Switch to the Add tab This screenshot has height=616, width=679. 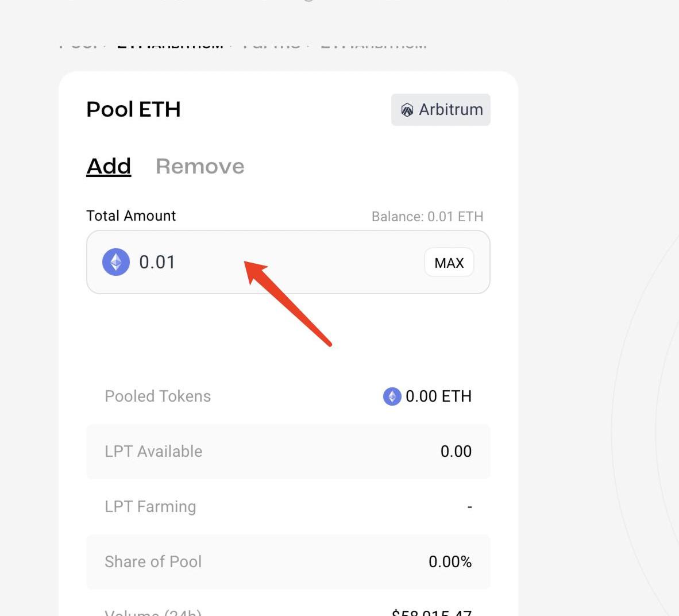point(109,166)
